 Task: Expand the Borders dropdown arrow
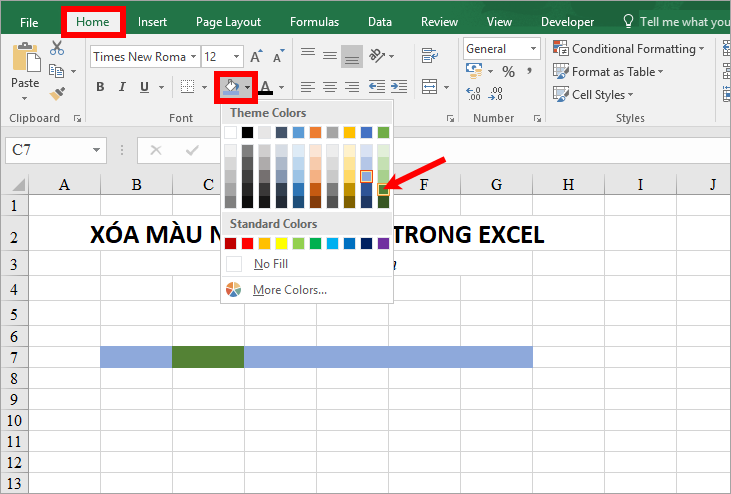[204, 87]
